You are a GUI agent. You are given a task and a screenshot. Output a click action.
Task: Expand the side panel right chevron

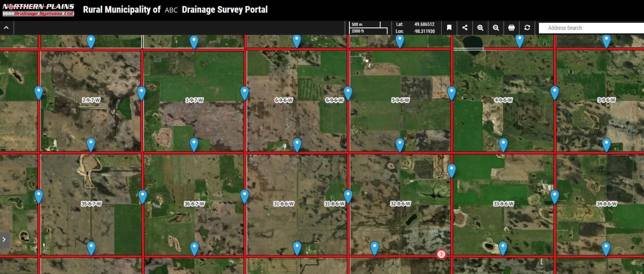4,240
